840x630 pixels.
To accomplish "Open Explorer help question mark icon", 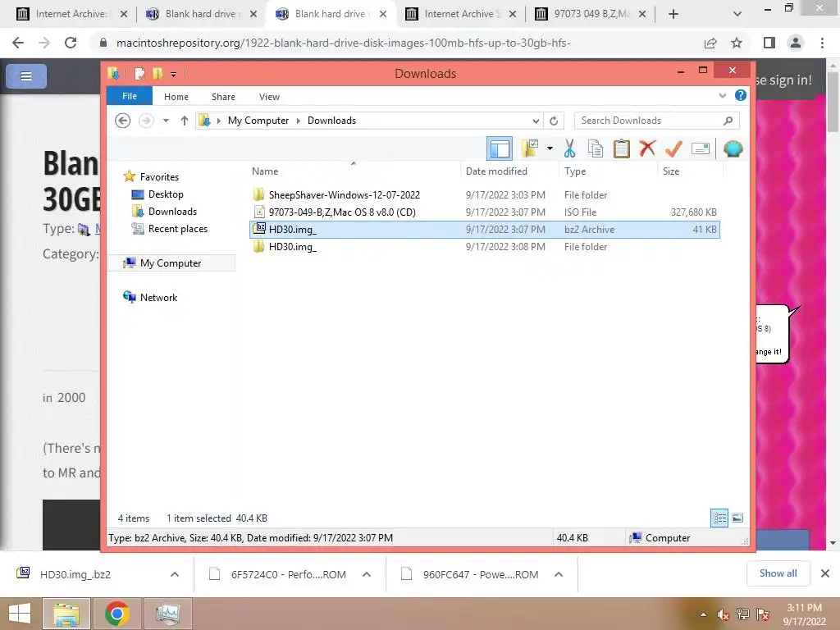I will click(x=741, y=95).
